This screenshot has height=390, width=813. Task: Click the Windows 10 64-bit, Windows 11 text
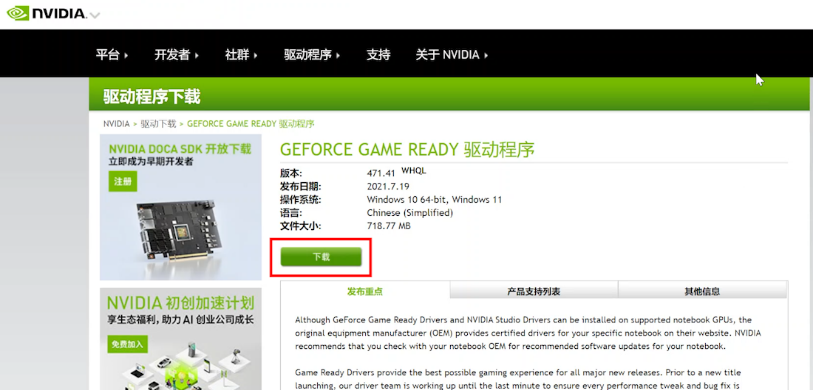click(434, 199)
